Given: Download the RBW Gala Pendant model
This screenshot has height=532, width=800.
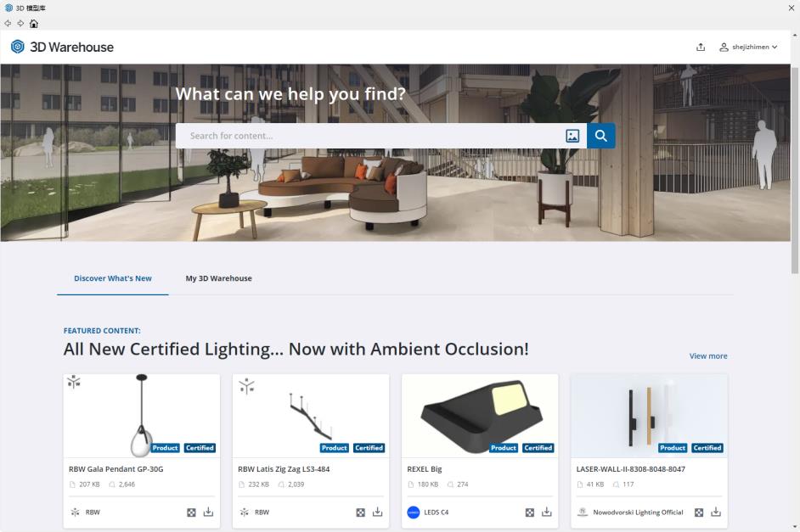Looking at the screenshot, I should pyautogui.click(x=208, y=512).
